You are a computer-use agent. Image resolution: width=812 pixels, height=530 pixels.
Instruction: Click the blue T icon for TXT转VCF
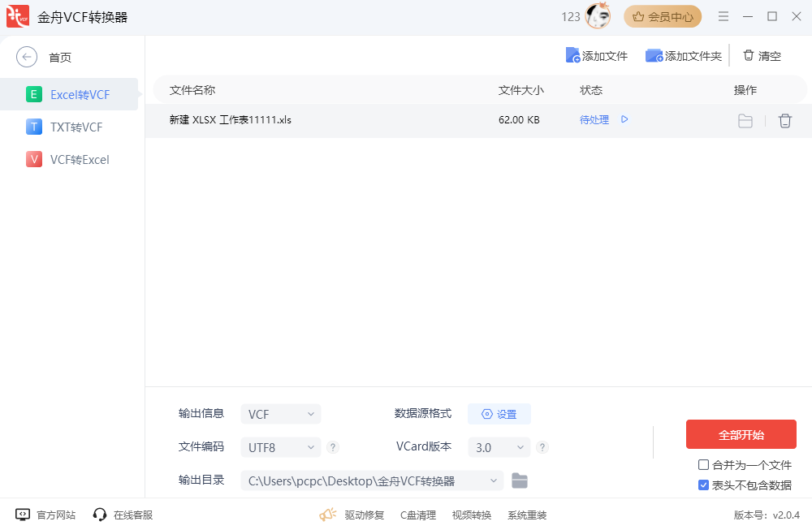33,127
